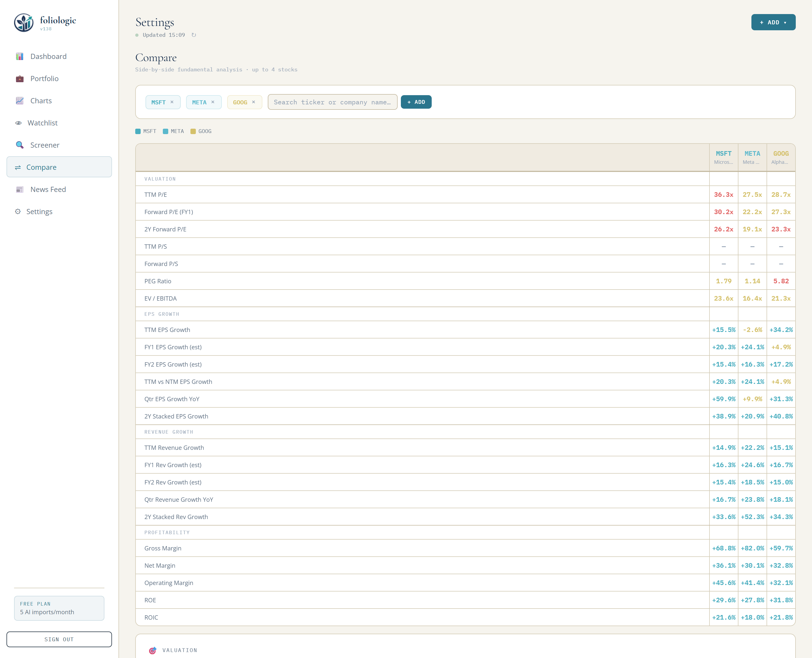Click the Settings gear icon in sidebar
Image resolution: width=812 pixels, height=658 pixels.
18,211
